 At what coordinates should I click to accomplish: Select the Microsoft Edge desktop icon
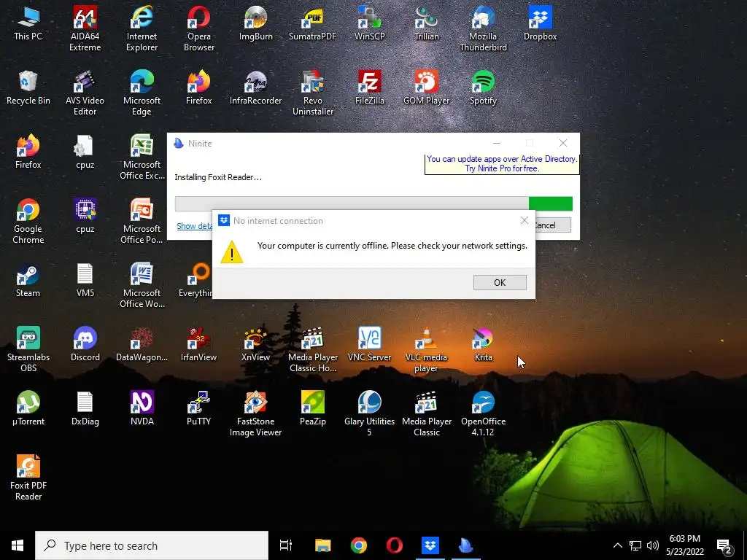click(x=142, y=93)
